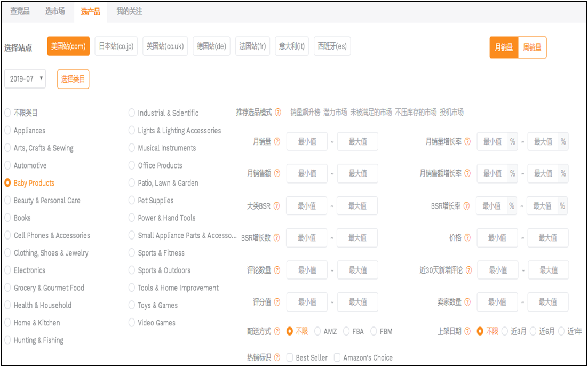This screenshot has width=588, height=367.
Task: Choose Pet Supplies category
Action: [x=132, y=201]
